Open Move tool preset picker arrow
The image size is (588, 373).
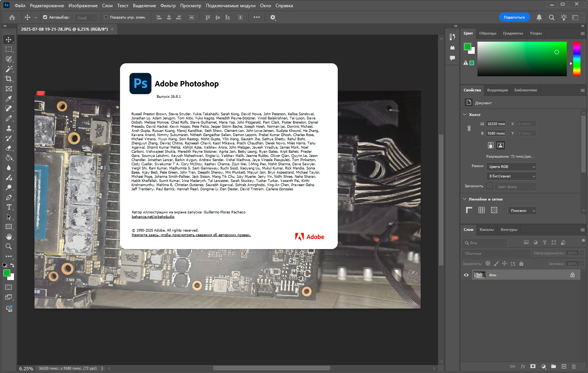pos(36,17)
